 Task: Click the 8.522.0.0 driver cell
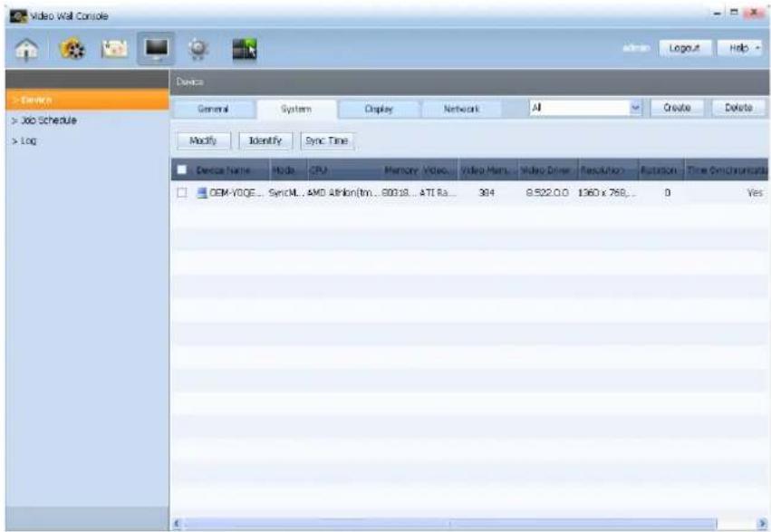point(547,193)
